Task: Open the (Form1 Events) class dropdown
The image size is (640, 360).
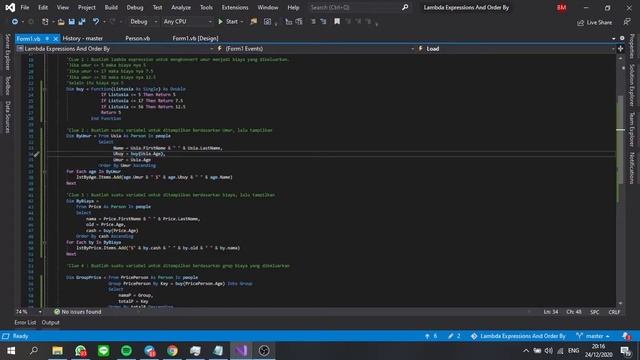Action: pyautogui.click(x=316, y=49)
